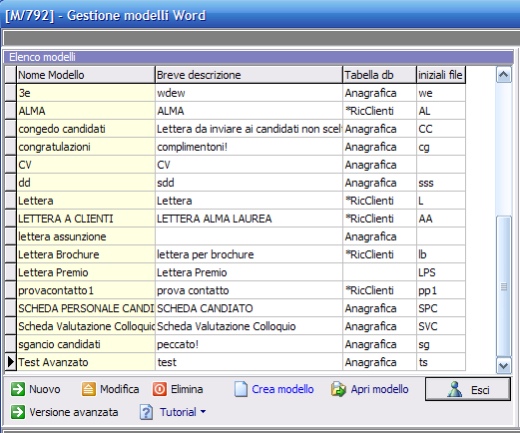This screenshot has width=520, height=433.
Task: Select 'SCHEDA PERSONALE CANDI' model
Action: click(86, 308)
